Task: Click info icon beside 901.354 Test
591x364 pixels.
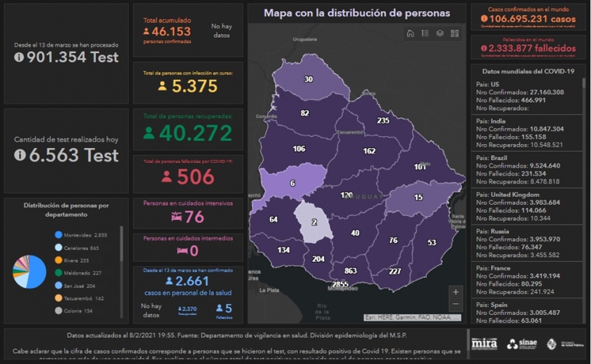Action: click(x=19, y=57)
